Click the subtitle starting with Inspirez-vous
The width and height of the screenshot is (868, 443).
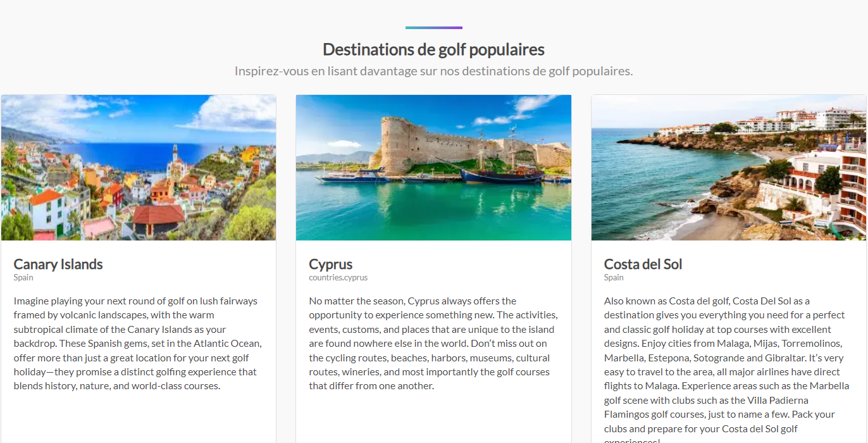click(x=433, y=71)
